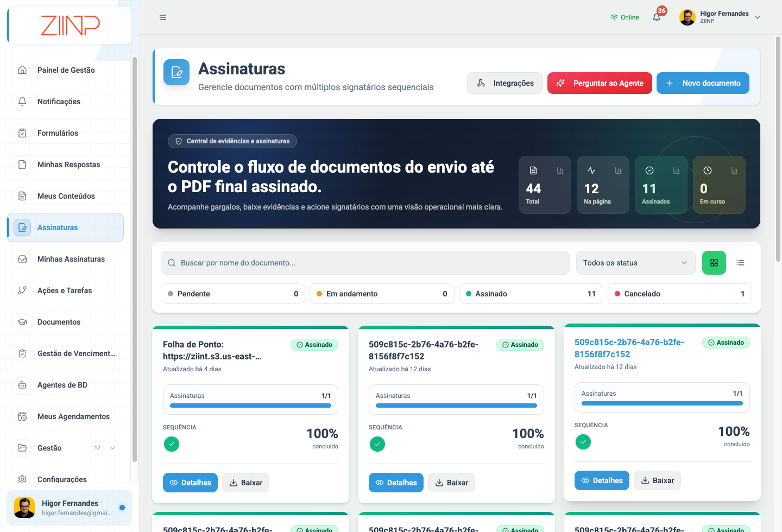Filter by Em andamento status
782x532 pixels.
(382, 294)
